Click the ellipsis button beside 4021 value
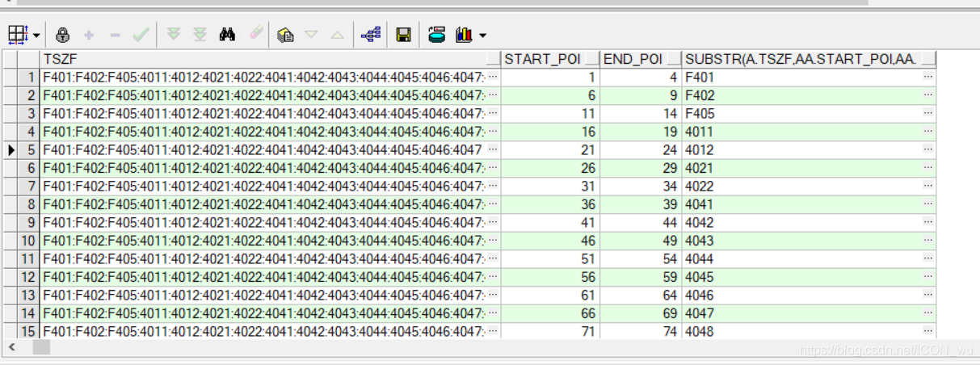980x365 pixels. click(928, 168)
